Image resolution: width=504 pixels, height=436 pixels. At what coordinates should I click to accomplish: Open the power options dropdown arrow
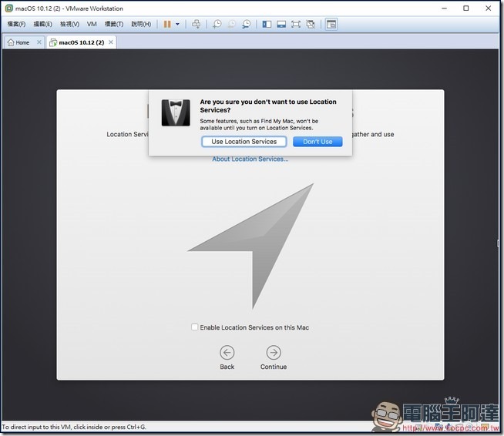coord(177,24)
